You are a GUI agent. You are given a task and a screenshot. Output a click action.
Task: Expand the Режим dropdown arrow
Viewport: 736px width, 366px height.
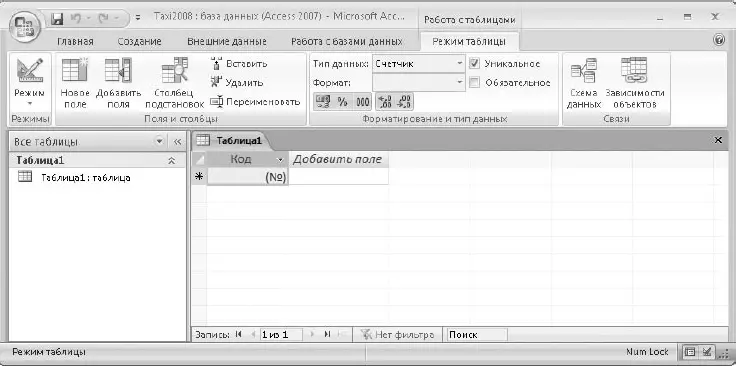tap(30, 102)
